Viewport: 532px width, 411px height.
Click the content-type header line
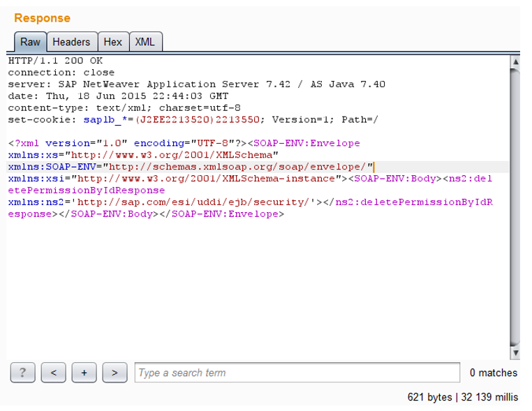[124, 108]
